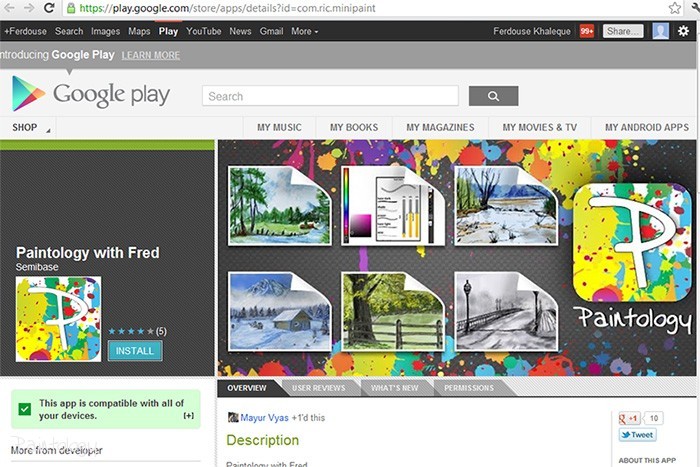Open the snowy river bare tree thumbnail

(506, 205)
